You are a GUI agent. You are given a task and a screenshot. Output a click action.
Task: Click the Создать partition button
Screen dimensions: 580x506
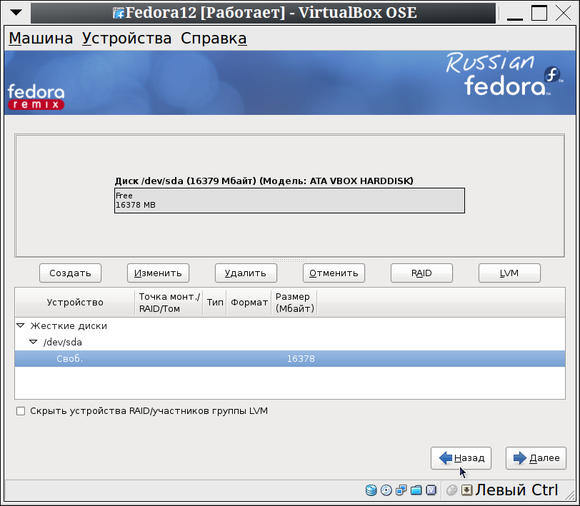pos(70,273)
